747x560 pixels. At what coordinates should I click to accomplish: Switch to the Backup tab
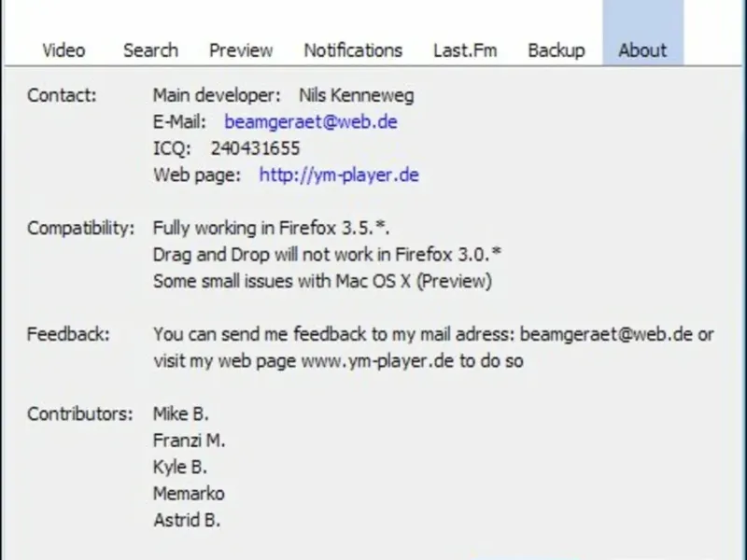click(557, 50)
